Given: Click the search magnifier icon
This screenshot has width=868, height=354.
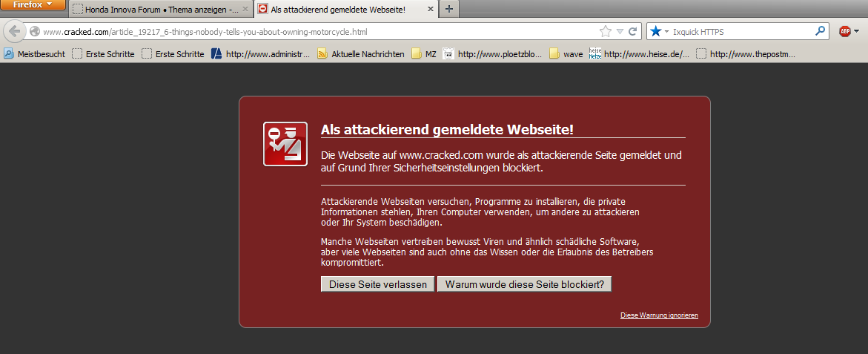Looking at the screenshot, I should tap(820, 32).
